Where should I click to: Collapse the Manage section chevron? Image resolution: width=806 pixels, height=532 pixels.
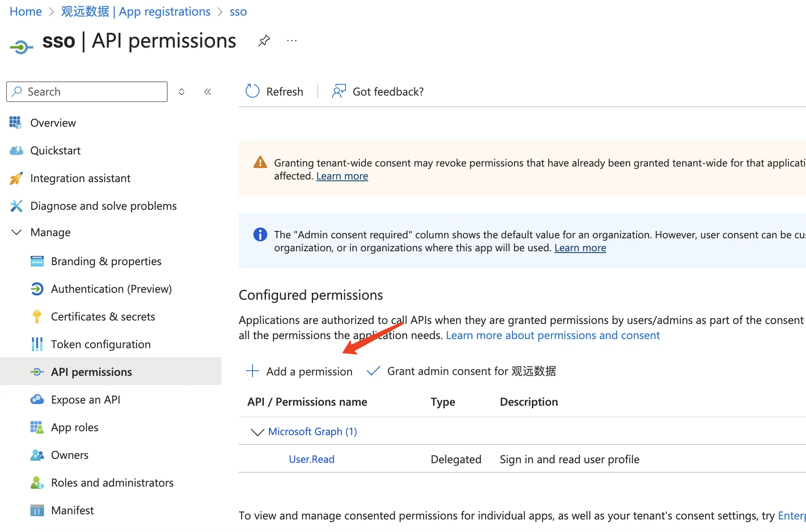click(16, 232)
